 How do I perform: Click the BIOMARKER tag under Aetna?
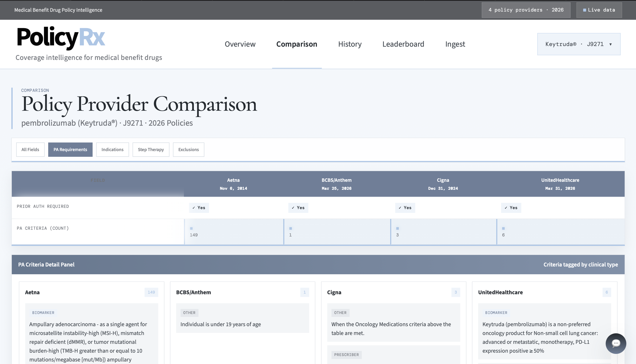click(x=43, y=313)
